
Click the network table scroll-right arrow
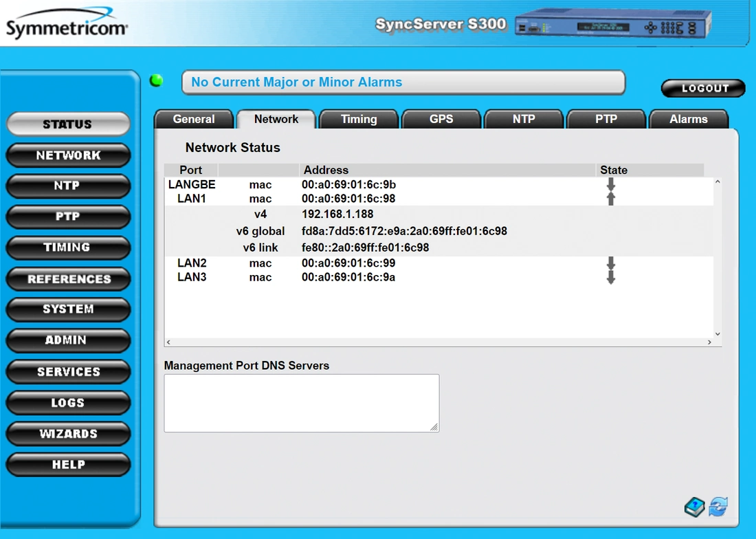click(x=709, y=342)
